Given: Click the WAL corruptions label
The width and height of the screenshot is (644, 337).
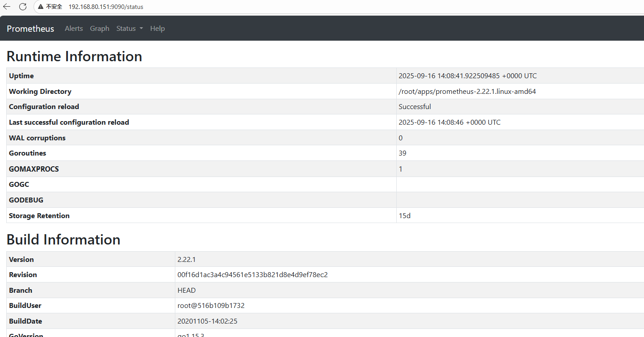Looking at the screenshot, I should (x=37, y=138).
